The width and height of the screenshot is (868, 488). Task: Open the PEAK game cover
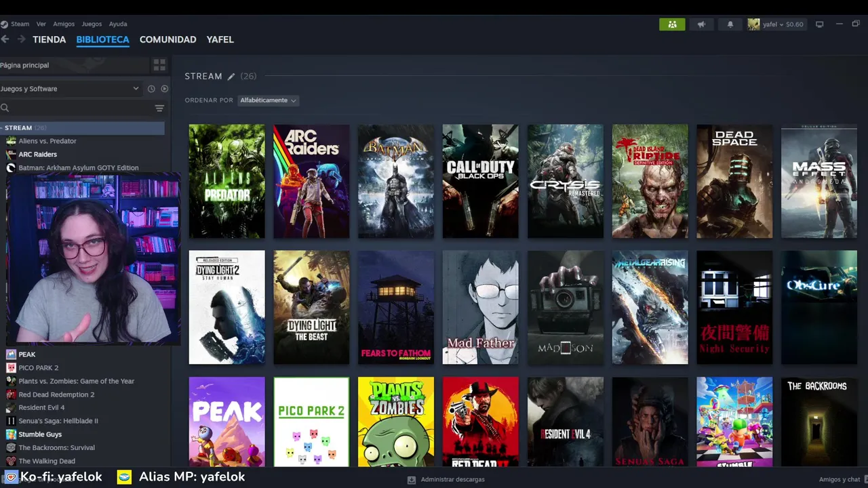click(227, 422)
